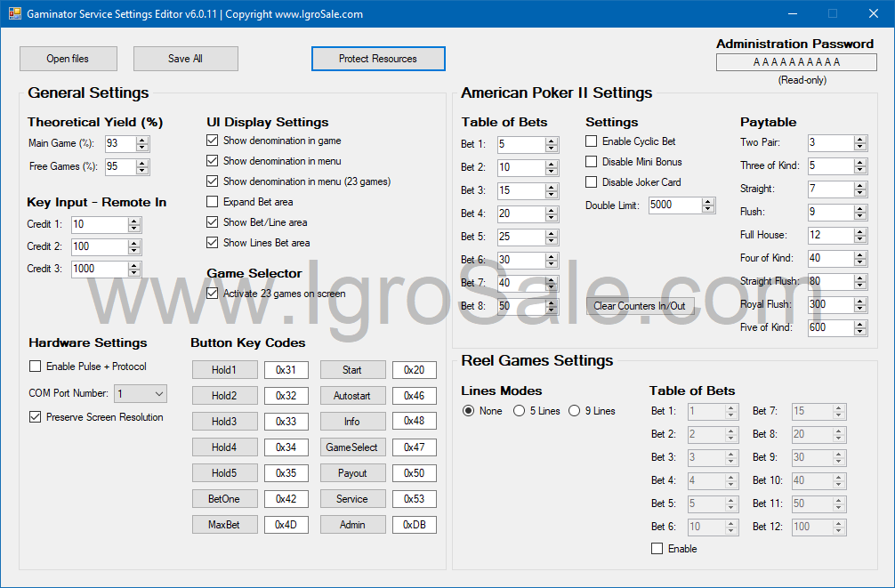Image resolution: width=895 pixels, height=588 pixels.
Task: Enable the Expand Bet area checkbox
Action: point(212,202)
